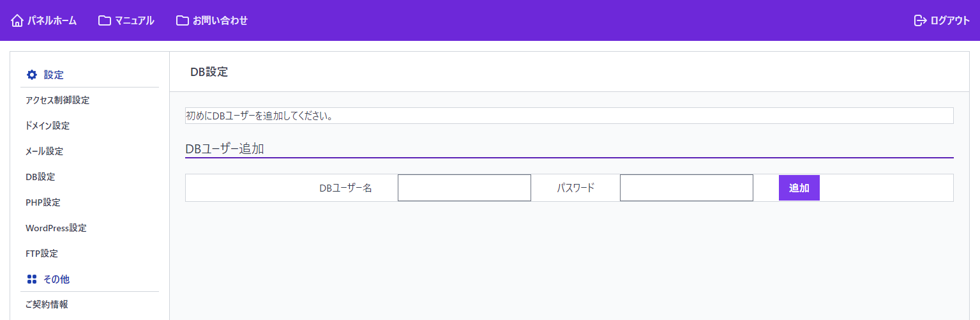Screen dimensions: 980x320
Task: Log out via ログアウト text
Action: (x=950, y=20)
